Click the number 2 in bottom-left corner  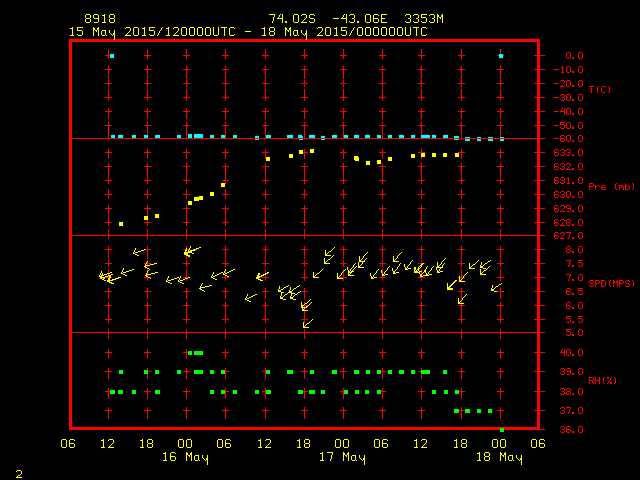(x=19, y=472)
